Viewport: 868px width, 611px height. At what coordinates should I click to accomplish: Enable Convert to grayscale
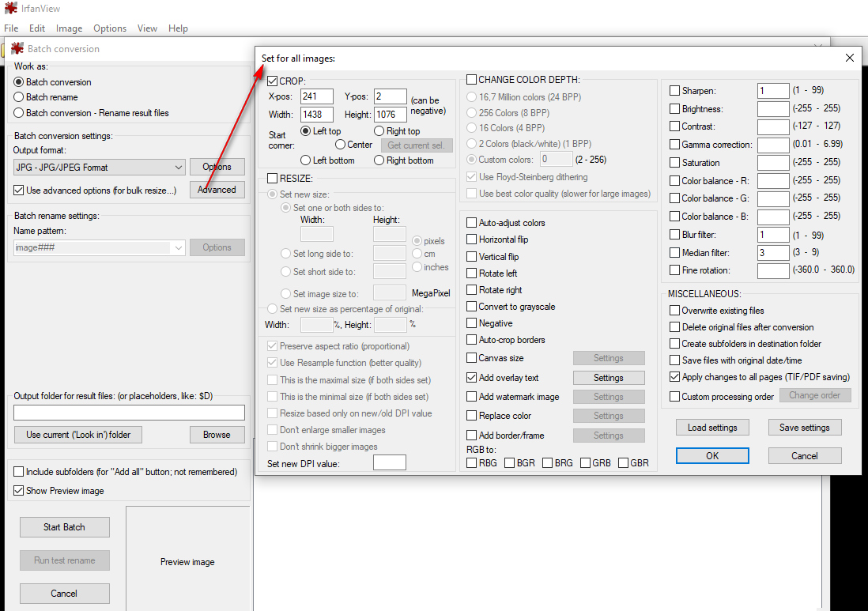pyautogui.click(x=472, y=307)
